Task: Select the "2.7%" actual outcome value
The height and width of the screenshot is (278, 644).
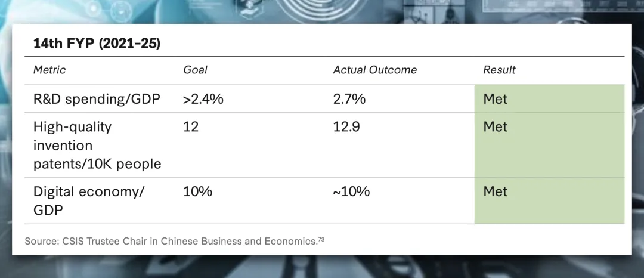Action: (349, 99)
